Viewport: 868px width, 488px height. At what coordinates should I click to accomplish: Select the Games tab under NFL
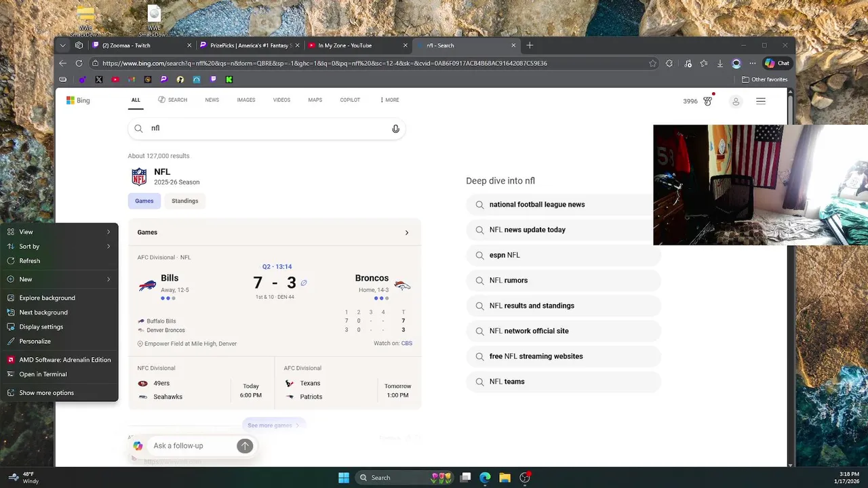point(144,201)
